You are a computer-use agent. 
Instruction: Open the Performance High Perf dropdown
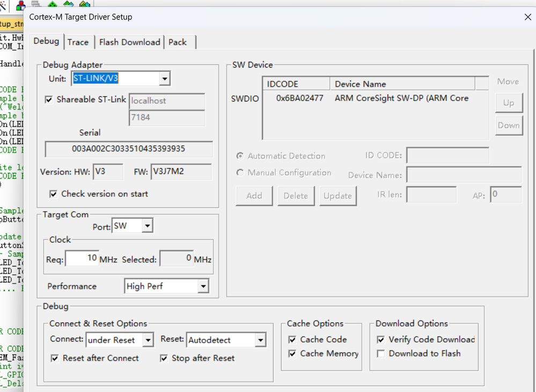click(203, 286)
